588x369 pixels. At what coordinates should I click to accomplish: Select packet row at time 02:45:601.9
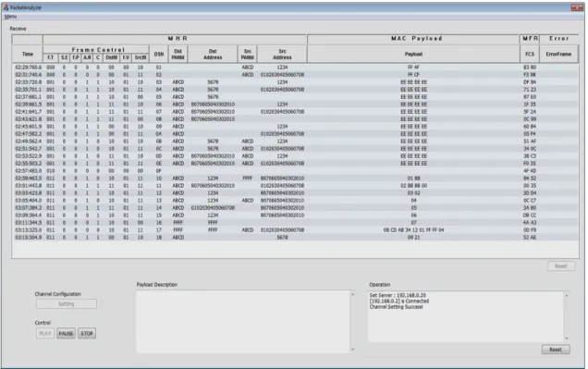295,127
